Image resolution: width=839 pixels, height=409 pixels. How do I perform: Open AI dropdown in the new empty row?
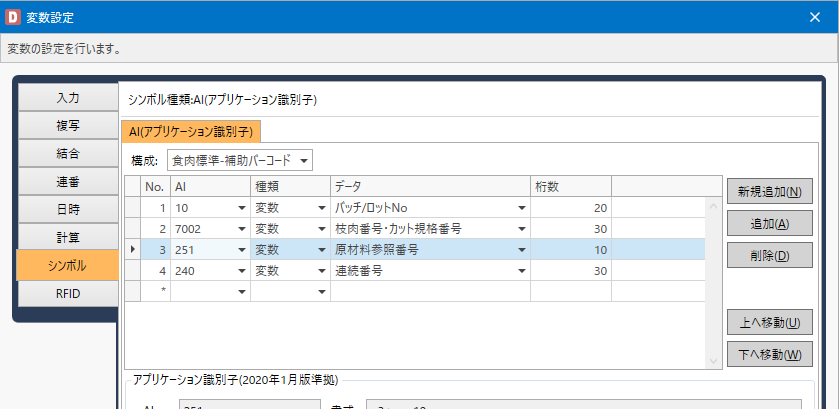(242, 292)
